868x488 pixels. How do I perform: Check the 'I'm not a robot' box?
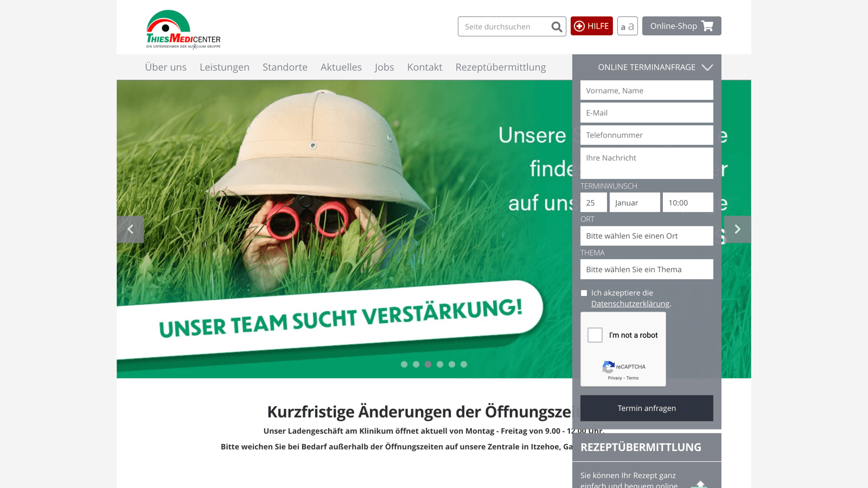(595, 335)
